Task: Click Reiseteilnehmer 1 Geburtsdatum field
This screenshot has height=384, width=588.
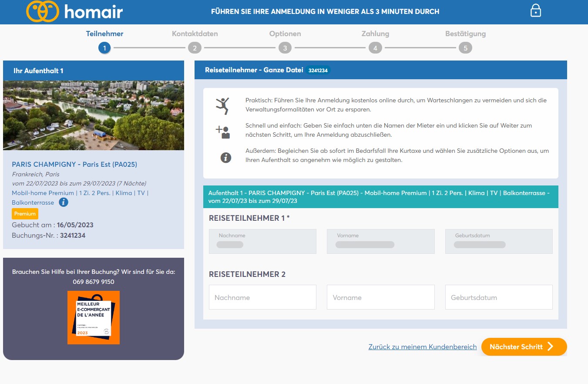Action: tap(499, 241)
